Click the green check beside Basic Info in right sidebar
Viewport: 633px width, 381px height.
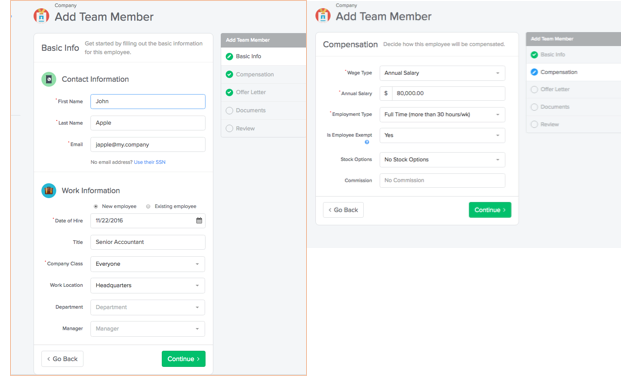pyautogui.click(x=534, y=54)
